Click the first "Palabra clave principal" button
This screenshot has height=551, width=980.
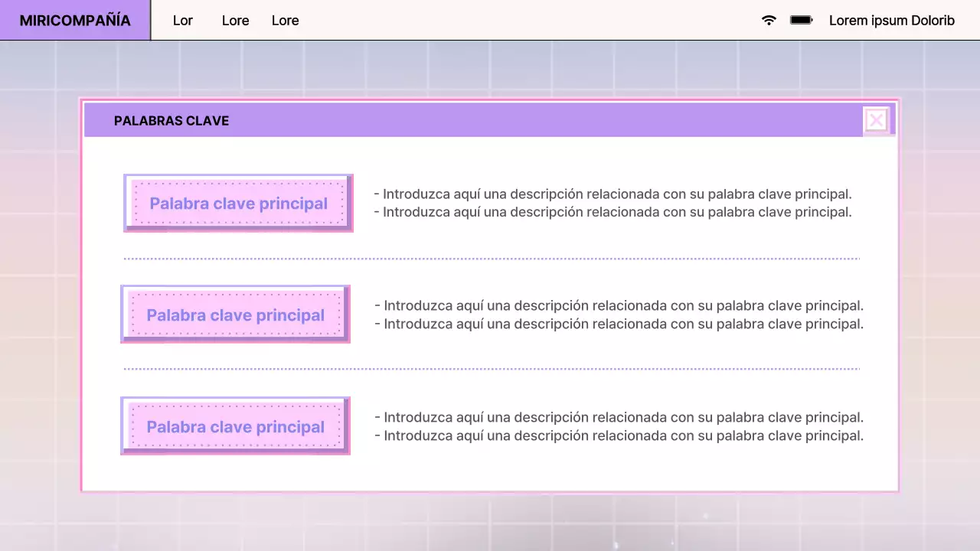tap(238, 203)
